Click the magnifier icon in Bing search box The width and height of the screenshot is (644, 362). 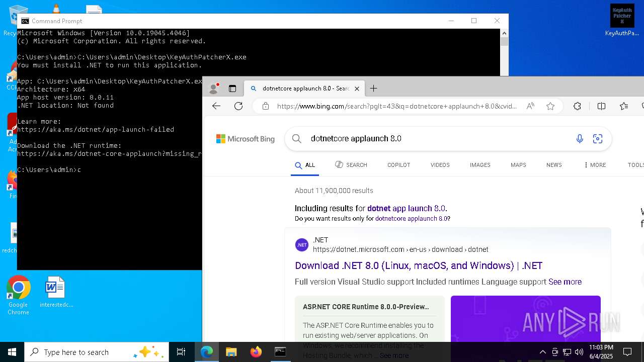[x=297, y=139]
